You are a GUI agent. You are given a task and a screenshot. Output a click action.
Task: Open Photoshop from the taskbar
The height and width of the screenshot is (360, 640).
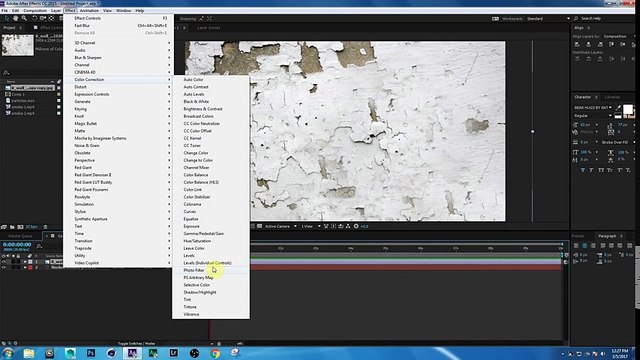[91, 353]
